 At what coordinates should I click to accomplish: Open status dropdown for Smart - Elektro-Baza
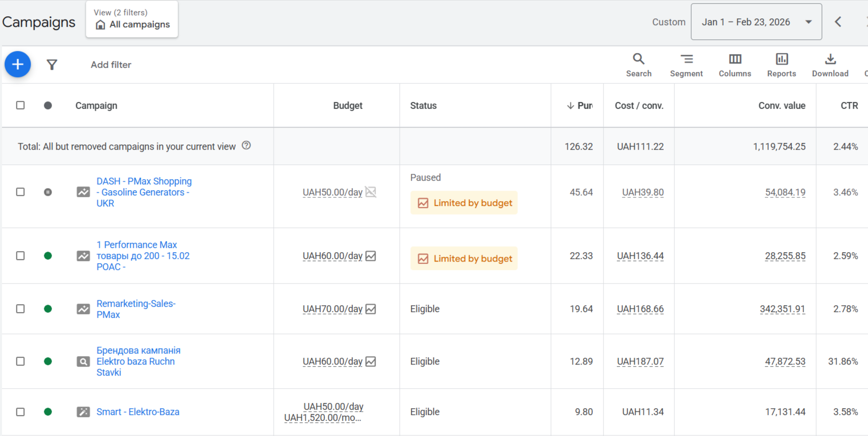pos(48,412)
